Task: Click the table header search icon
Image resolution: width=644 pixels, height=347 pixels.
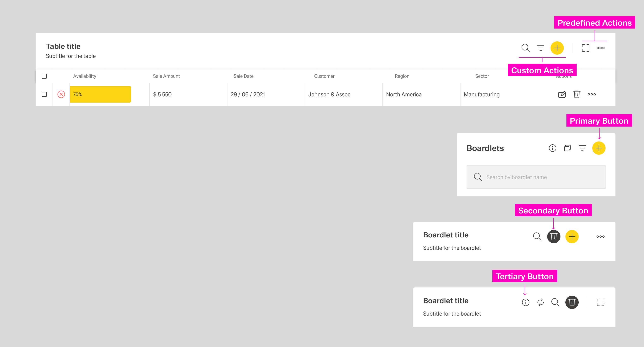Action: pyautogui.click(x=525, y=48)
